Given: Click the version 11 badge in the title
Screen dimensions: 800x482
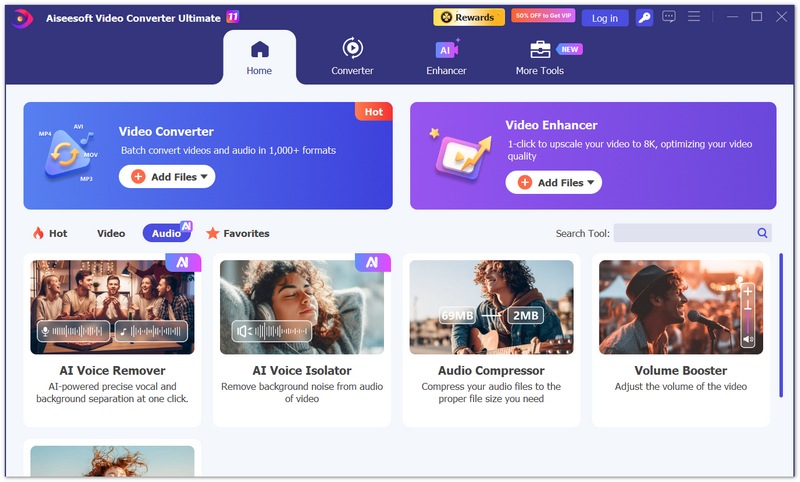Looking at the screenshot, I should [x=233, y=17].
